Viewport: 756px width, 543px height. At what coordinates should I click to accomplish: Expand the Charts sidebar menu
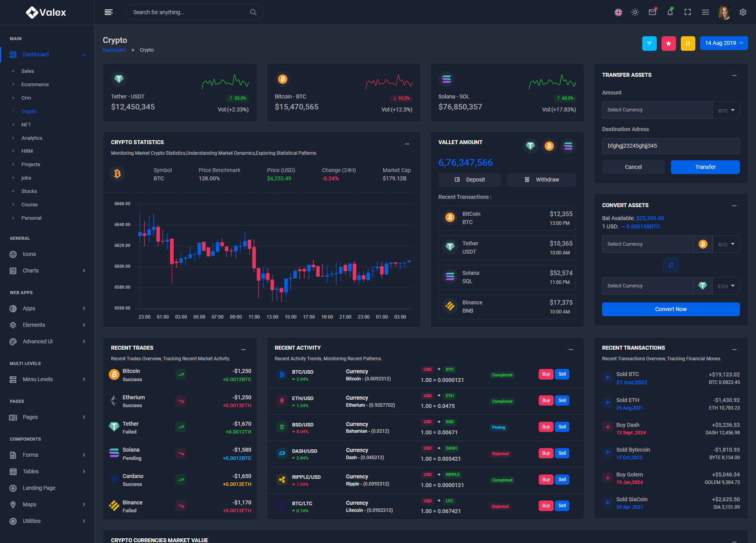[x=47, y=271]
